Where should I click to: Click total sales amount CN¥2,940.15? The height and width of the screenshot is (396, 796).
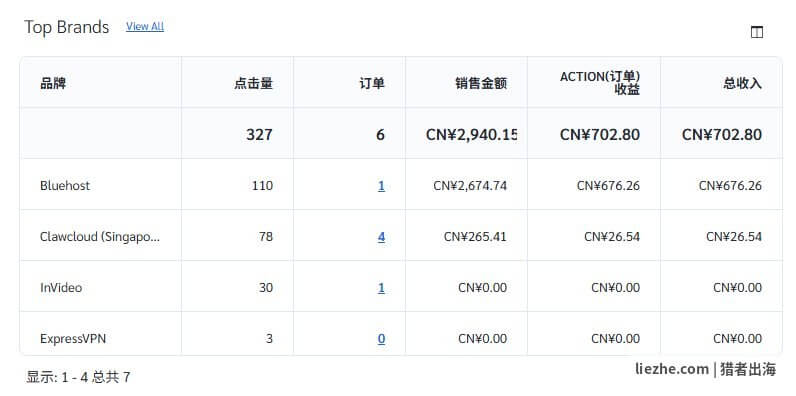pos(472,135)
